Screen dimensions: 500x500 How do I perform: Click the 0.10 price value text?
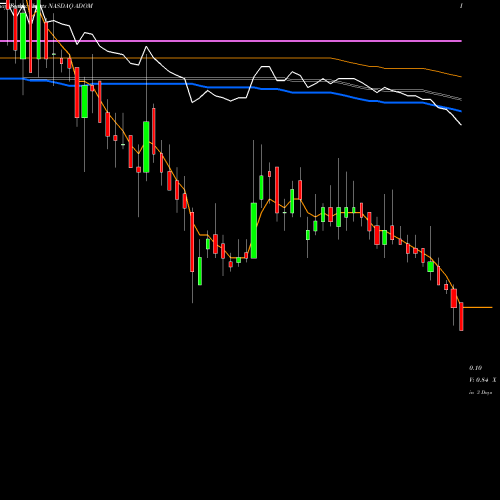pos(475,368)
